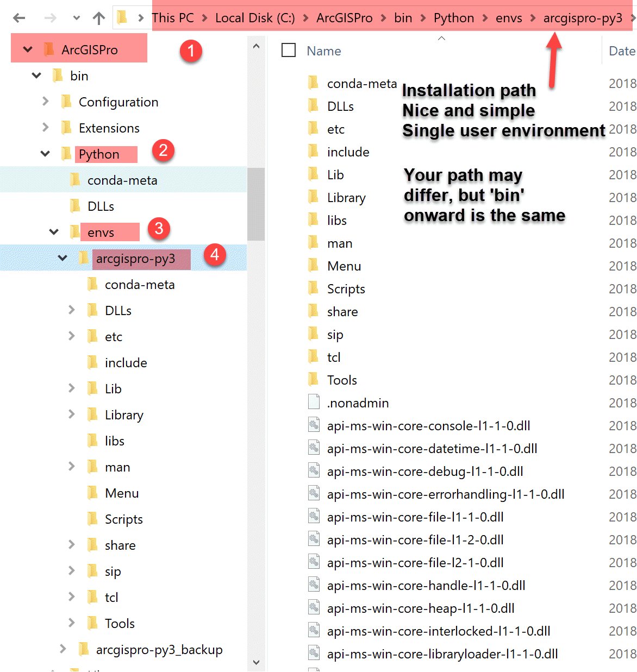Open breadcrumb chevron after 'This PC'

click(205, 18)
